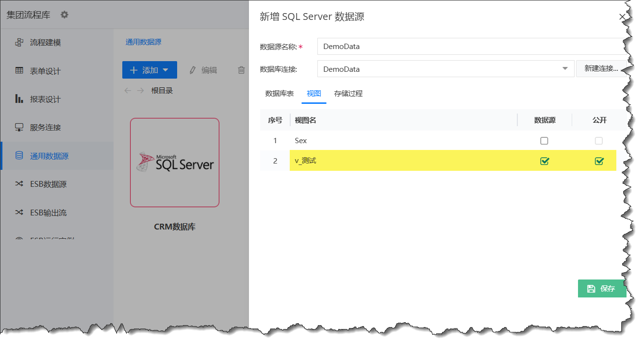644x345 pixels.
Task: Click the 数据源名称 input field
Action: coord(468,47)
